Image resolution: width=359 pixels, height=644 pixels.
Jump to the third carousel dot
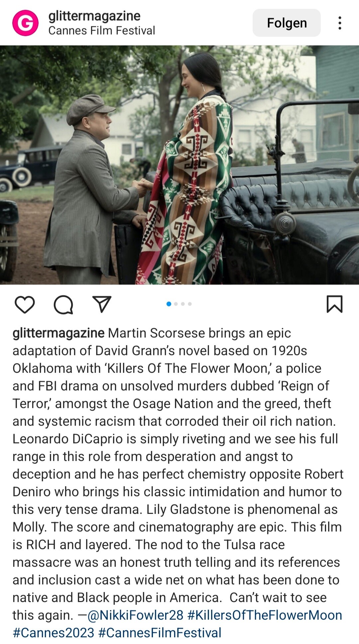coord(183,304)
